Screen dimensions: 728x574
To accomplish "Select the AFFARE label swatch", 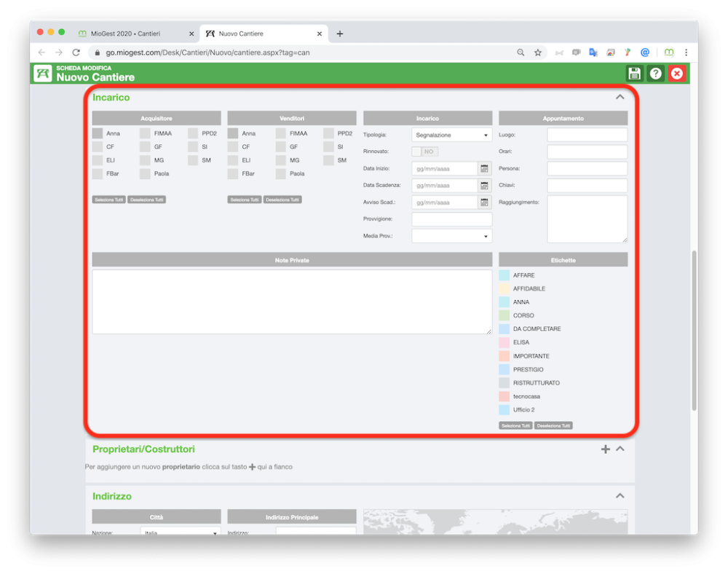I will (505, 275).
